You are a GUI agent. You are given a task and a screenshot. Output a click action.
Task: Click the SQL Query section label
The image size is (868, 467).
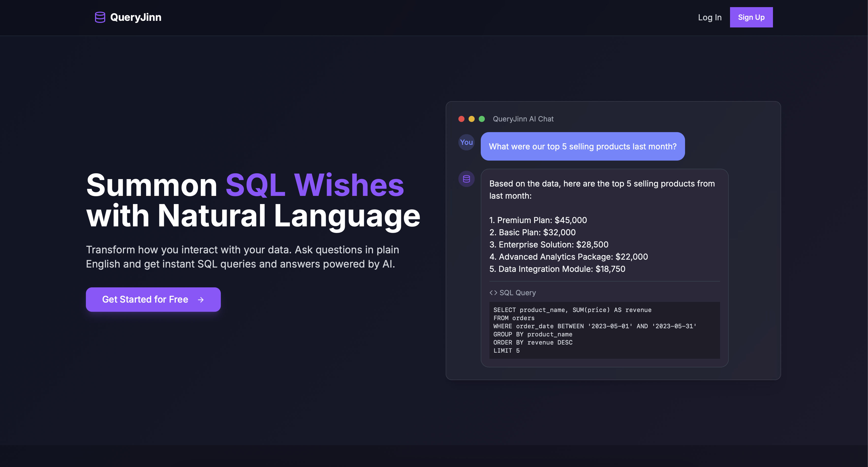tap(517, 292)
